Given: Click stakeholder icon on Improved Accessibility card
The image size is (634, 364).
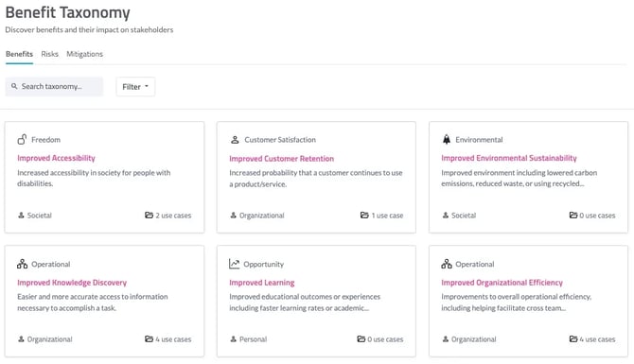Looking at the screenshot, I should (x=21, y=215).
